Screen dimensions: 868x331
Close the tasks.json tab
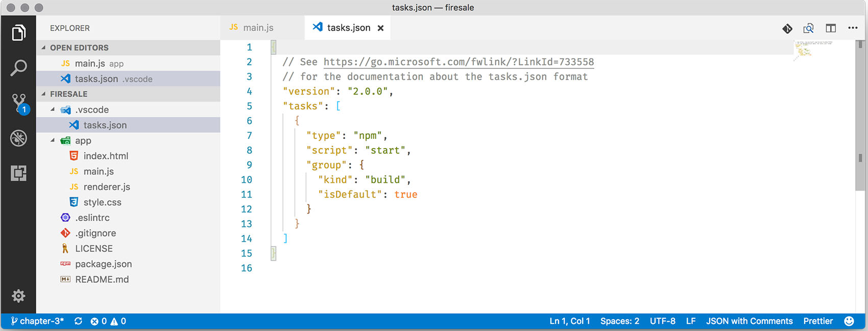pos(380,28)
